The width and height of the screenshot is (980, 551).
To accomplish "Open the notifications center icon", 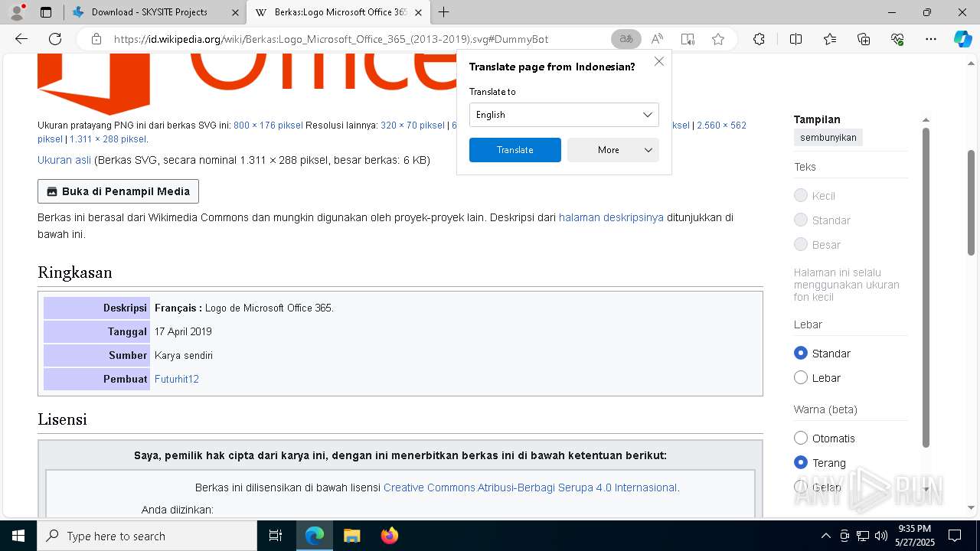I will click(955, 536).
